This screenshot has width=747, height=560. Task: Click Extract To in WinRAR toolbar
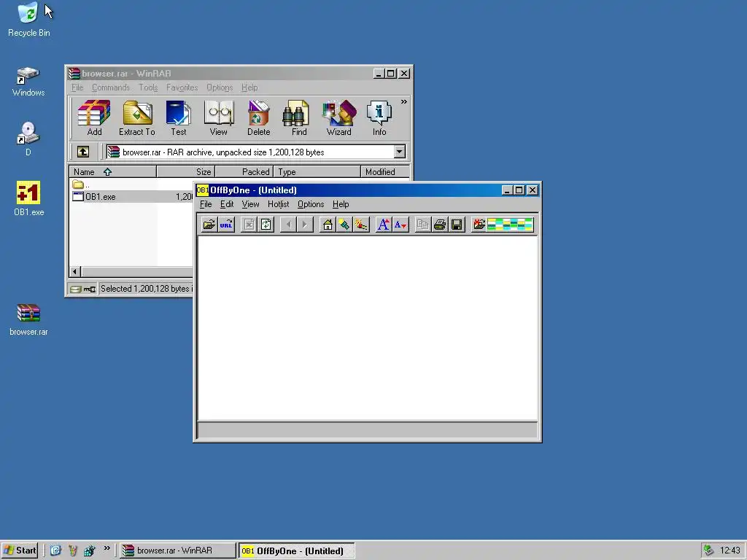coord(137,118)
